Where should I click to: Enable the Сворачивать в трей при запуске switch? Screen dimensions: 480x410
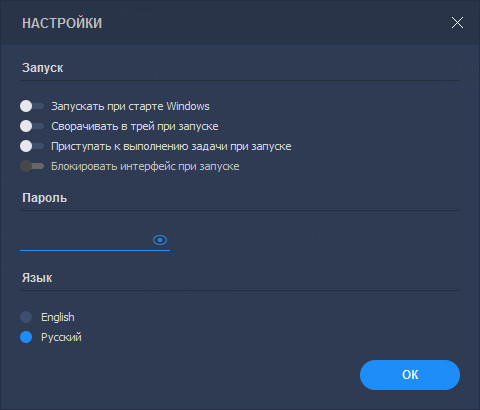point(32,126)
